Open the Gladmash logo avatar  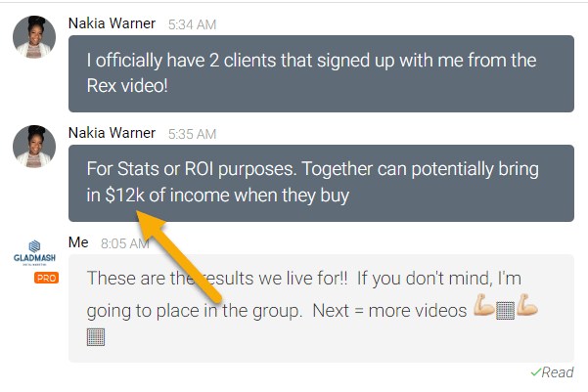[34, 253]
